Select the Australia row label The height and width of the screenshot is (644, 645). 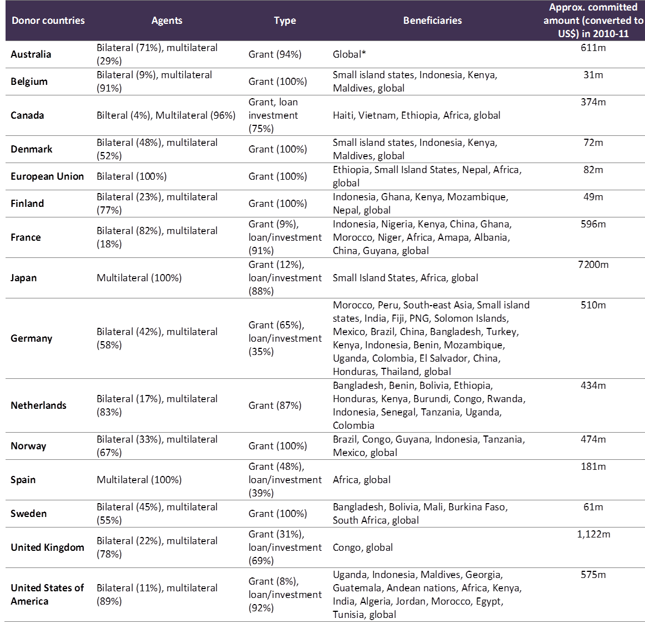click(x=31, y=54)
